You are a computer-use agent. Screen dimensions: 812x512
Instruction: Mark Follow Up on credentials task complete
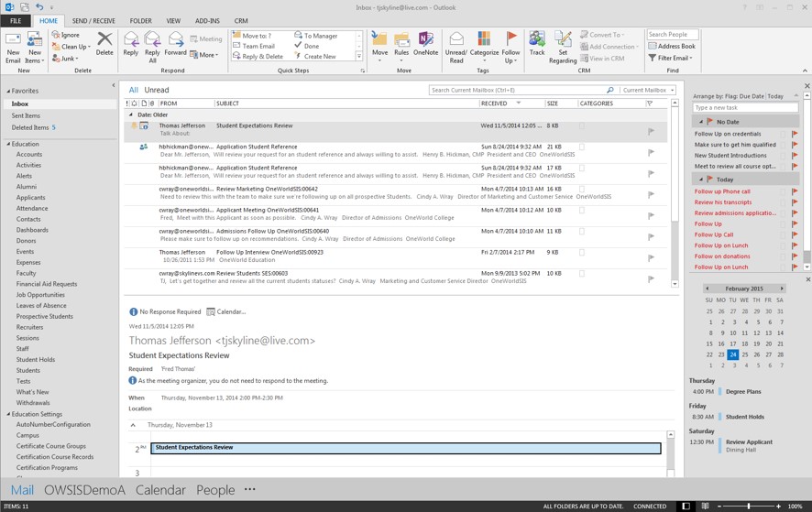pyautogui.click(x=795, y=134)
